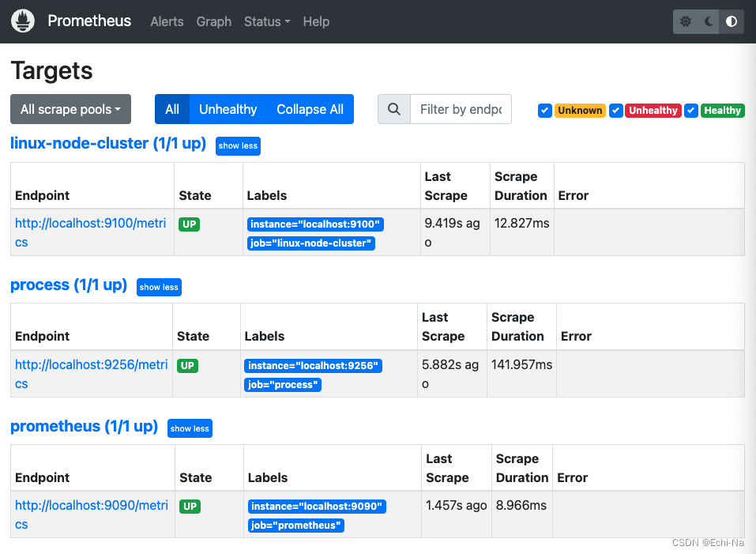The height and width of the screenshot is (554, 756).
Task: Toggle the Unhealthy filter checkbox
Action: 615,111
